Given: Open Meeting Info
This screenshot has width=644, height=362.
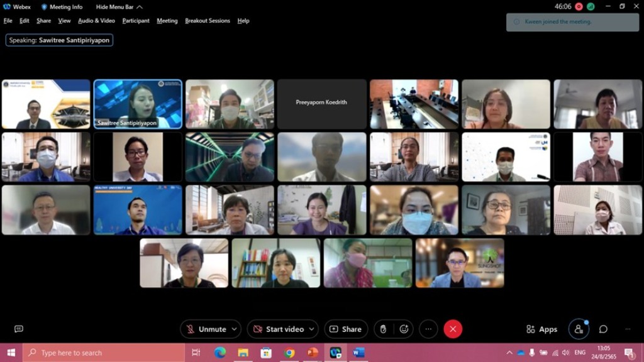Looking at the screenshot, I should (x=62, y=7).
